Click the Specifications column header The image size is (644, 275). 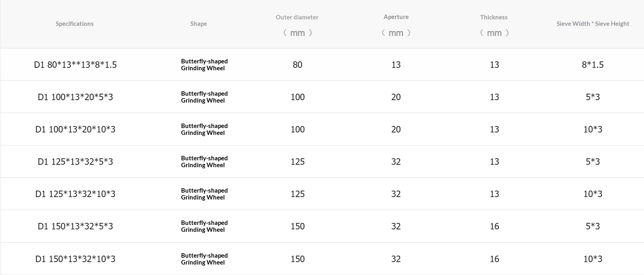(x=74, y=24)
